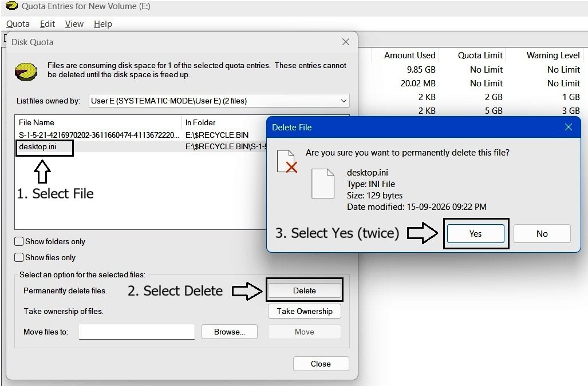Open the View menu
Image resolution: width=588 pixels, height=386 pixels.
click(74, 24)
